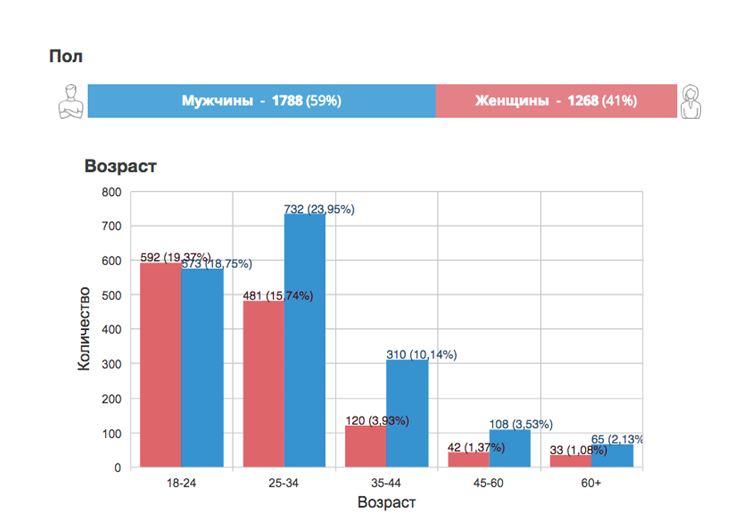Image resolution: width=731 pixels, height=513 pixels.
Task: Click the blue 45-60 bar labeled 108
Action: pyautogui.click(x=510, y=448)
